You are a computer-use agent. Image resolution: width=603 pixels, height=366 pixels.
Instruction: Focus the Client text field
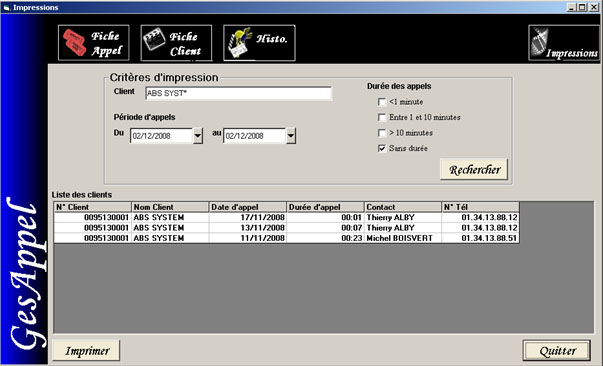pyautogui.click(x=238, y=93)
